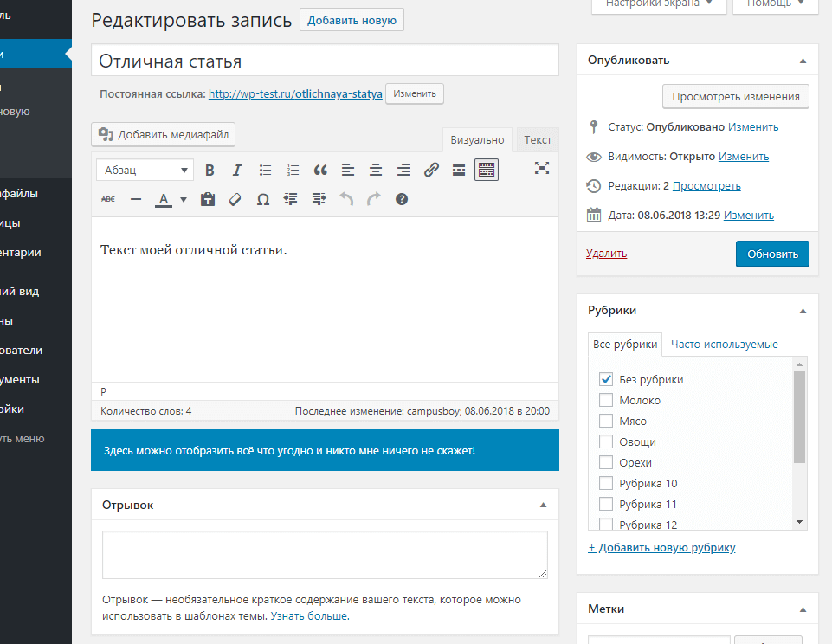The width and height of the screenshot is (832, 644).
Task: Click + Добавить новую рубрику link
Action: (x=661, y=547)
